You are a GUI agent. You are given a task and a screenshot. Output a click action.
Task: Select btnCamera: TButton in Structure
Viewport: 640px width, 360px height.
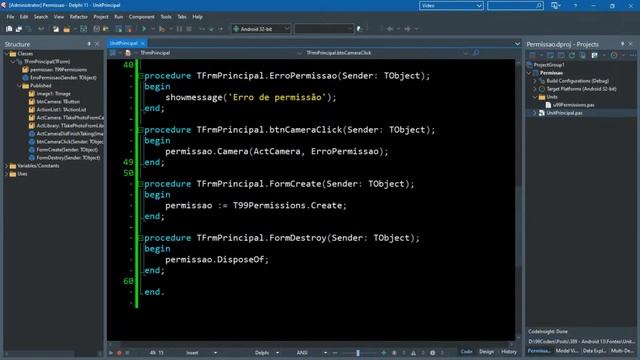pyautogui.click(x=58, y=102)
